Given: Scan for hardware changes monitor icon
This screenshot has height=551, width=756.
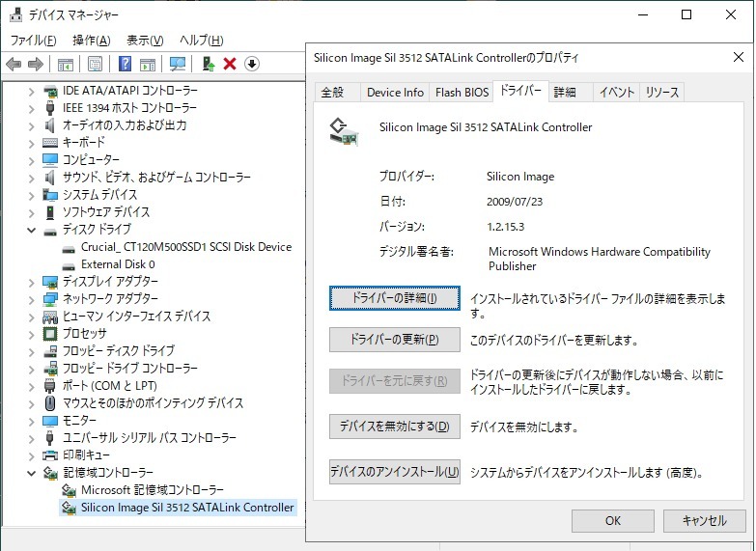Looking at the screenshot, I should click(178, 64).
